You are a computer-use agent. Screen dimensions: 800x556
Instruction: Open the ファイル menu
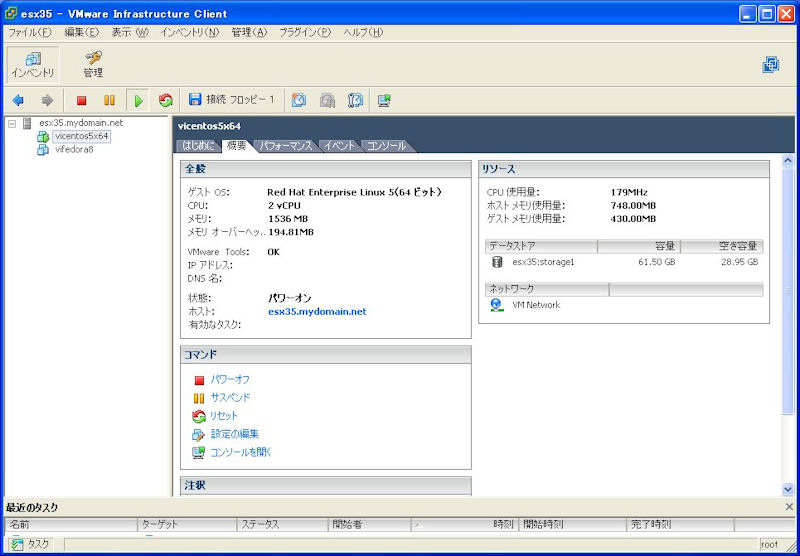[30, 32]
